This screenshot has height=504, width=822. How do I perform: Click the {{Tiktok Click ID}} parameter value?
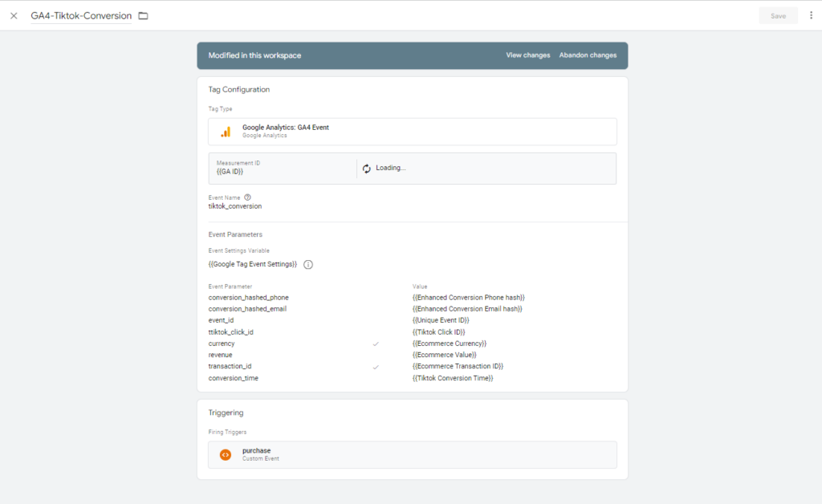(x=439, y=332)
